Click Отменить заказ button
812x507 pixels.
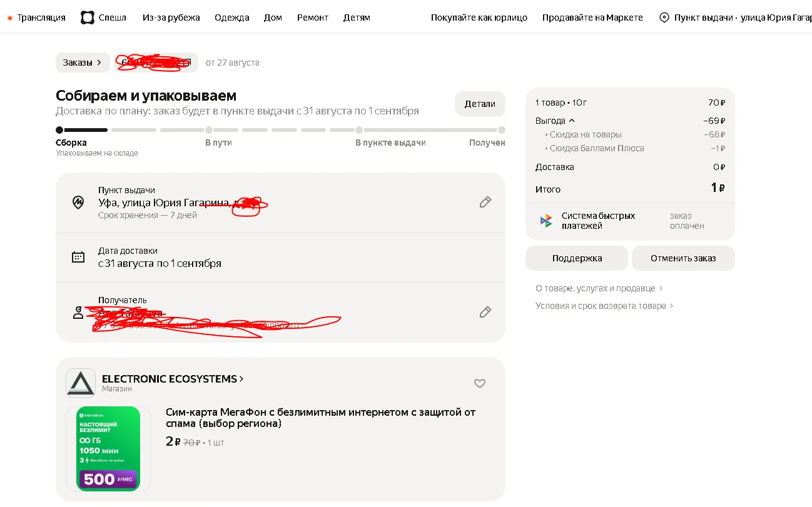click(683, 258)
